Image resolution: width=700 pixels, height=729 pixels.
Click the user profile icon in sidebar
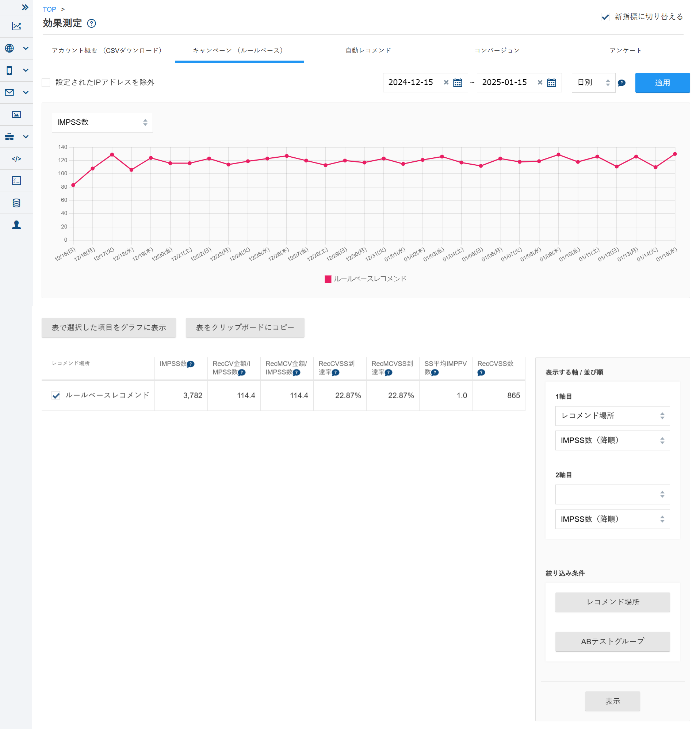16,225
